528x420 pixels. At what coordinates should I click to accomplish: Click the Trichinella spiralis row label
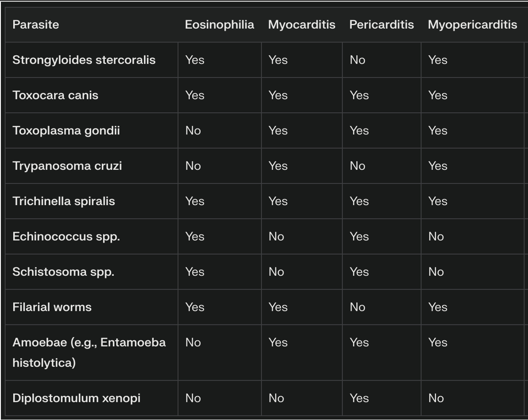point(64,201)
